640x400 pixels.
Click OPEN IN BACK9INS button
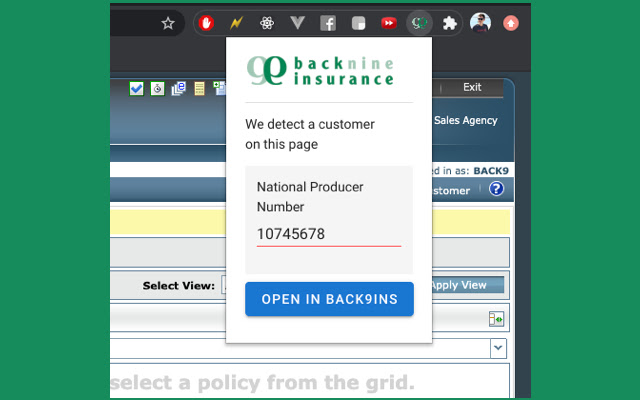[329, 299]
